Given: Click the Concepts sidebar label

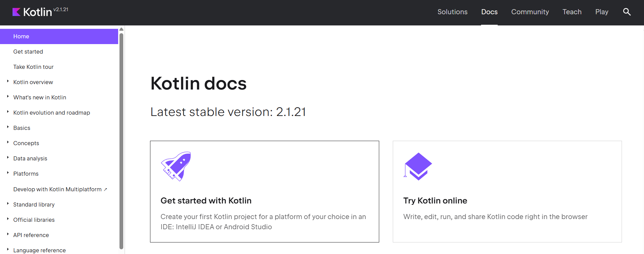Looking at the screenshot, I should [26, 143].
